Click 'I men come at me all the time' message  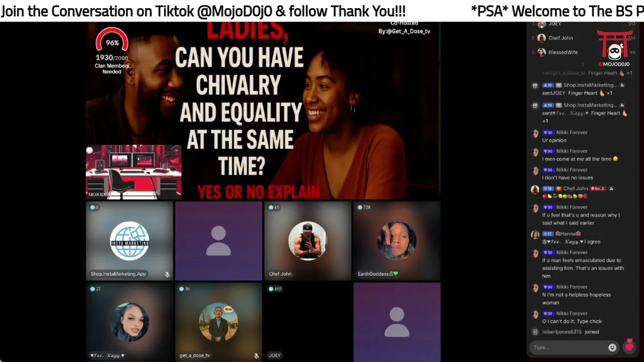click(x=580, y=159)
